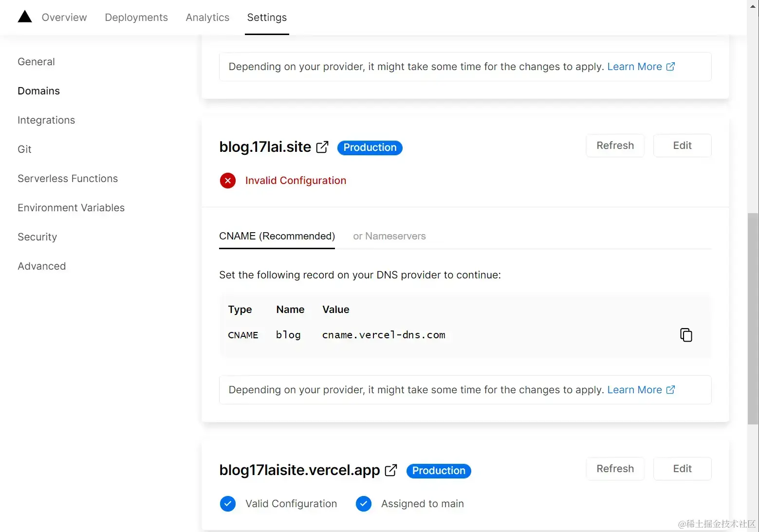
Task: Click the blog17laisite.vercel.app domain title
Action: pos(299,470)
